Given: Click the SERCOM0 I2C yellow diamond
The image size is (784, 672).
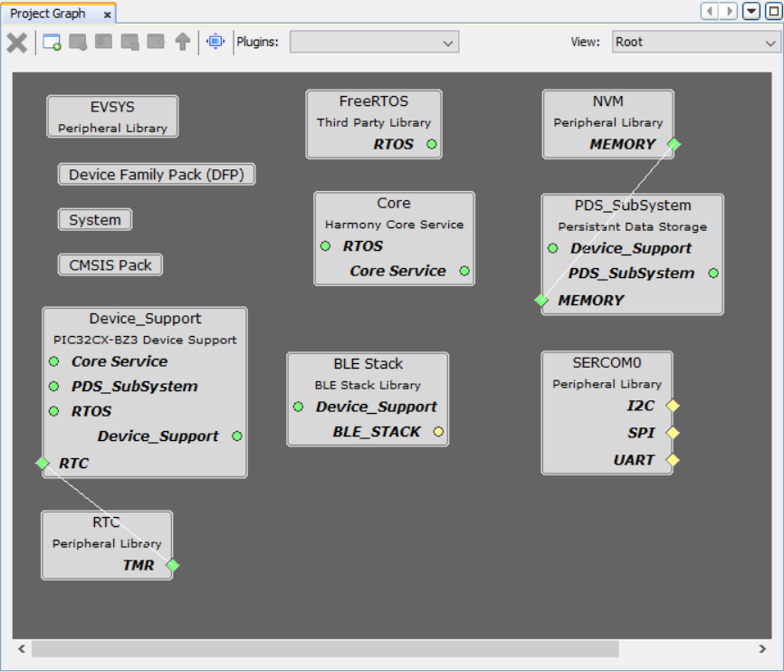Looking at the screenshot, I should click(x=672, y=406).
